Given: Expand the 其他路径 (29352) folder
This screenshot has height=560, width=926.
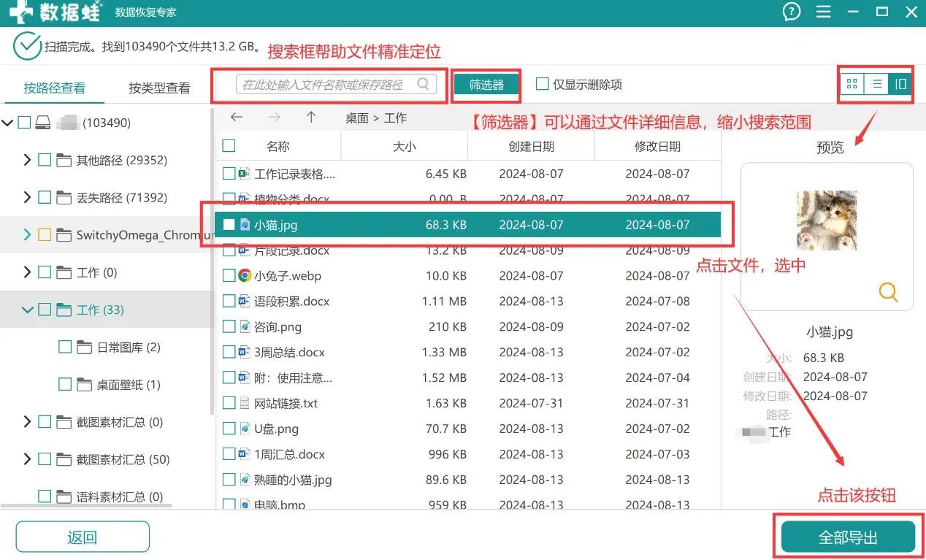Looking at the screenshot, I should [x=27, y=160].
